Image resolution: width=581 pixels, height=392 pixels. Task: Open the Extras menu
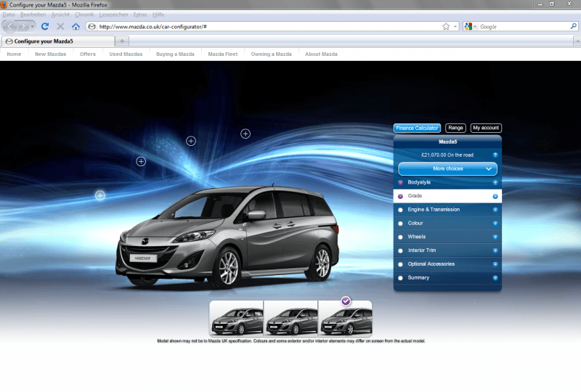click(x=140, y=15)
